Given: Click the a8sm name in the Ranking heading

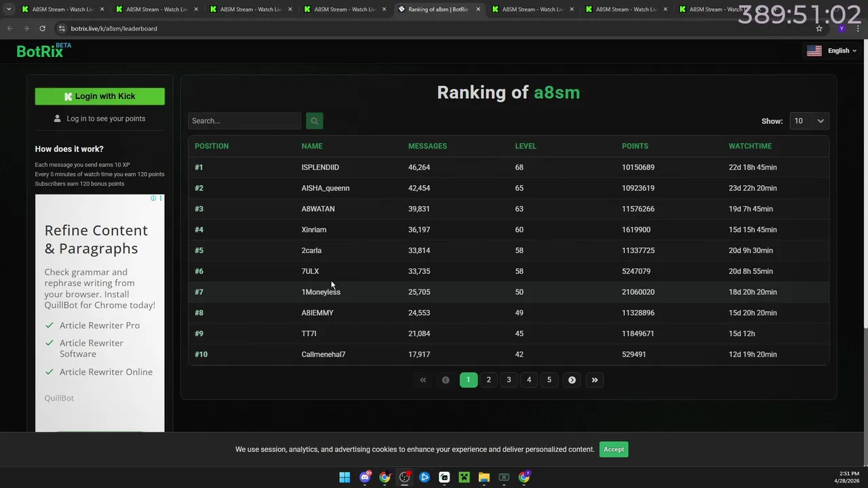Looking at the screenshot, I should [557, 92].
